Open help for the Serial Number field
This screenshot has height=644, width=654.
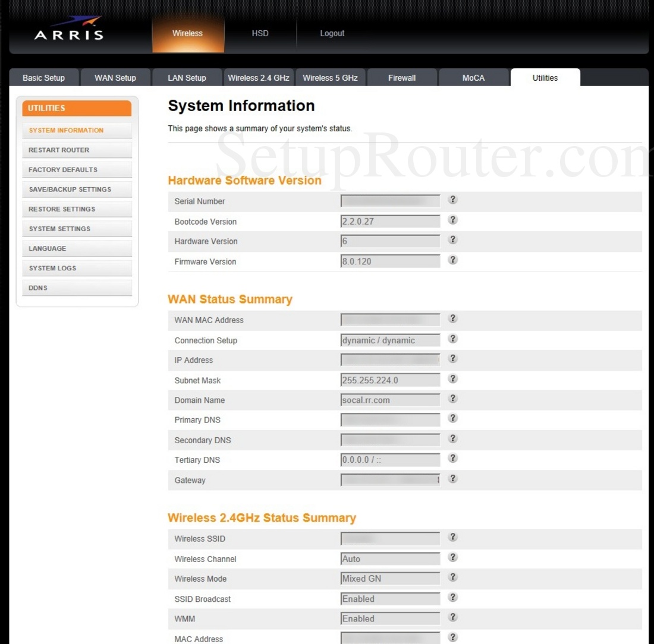click(452, 200)
